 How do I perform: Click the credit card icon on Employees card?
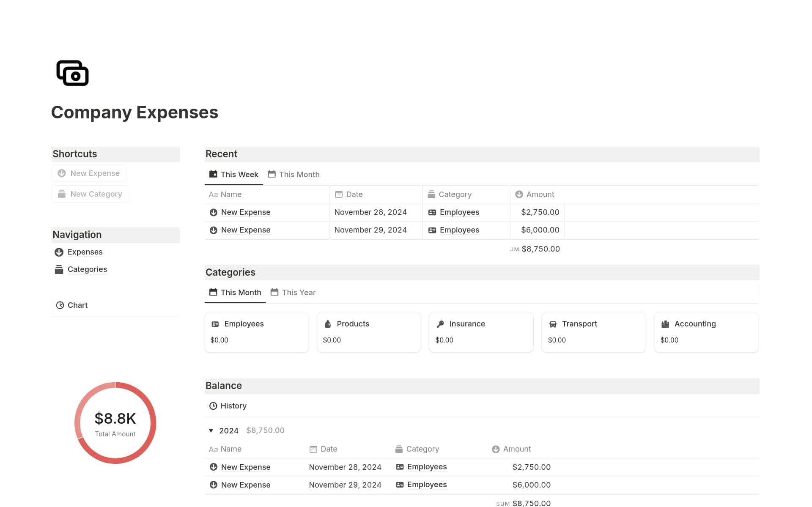coord(216,323)
